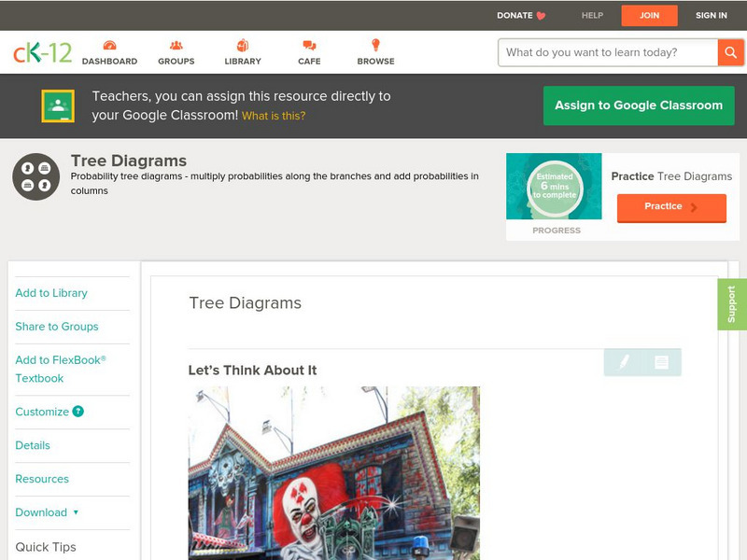Image resolution: width=747 pixels, height=560 pixels.
Task: Click the DONATE link
Action: click(514, 15)
